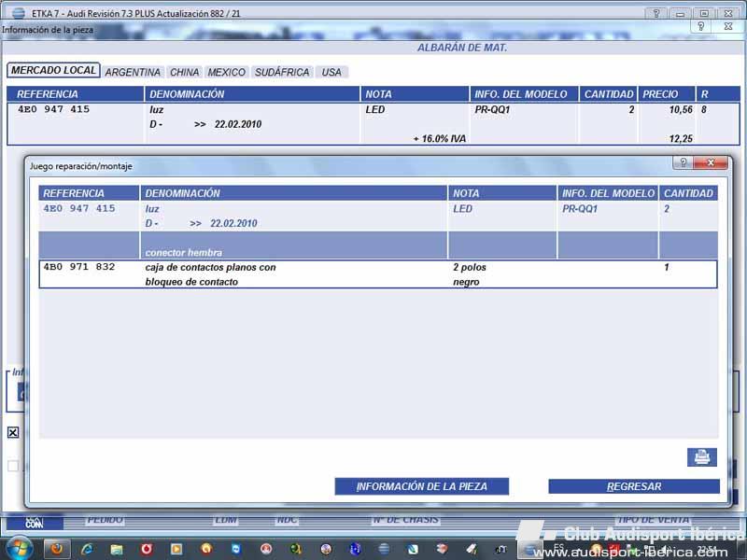Click Nº DE CHASIS at the bottom bar
Screen dimensions: 747x560
[406, 520]
